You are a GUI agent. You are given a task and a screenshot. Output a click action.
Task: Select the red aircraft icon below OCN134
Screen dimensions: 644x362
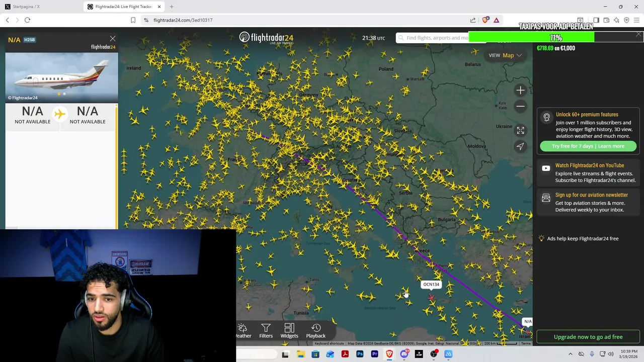(x=432, y=298)
